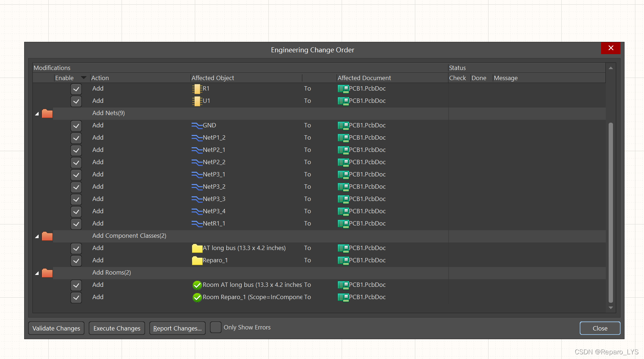The height and width of the screenshot is (359, 644).
Task: Click PCB1.PcbDoc document icon in NetR1_1 row
Action: point(343,224)
